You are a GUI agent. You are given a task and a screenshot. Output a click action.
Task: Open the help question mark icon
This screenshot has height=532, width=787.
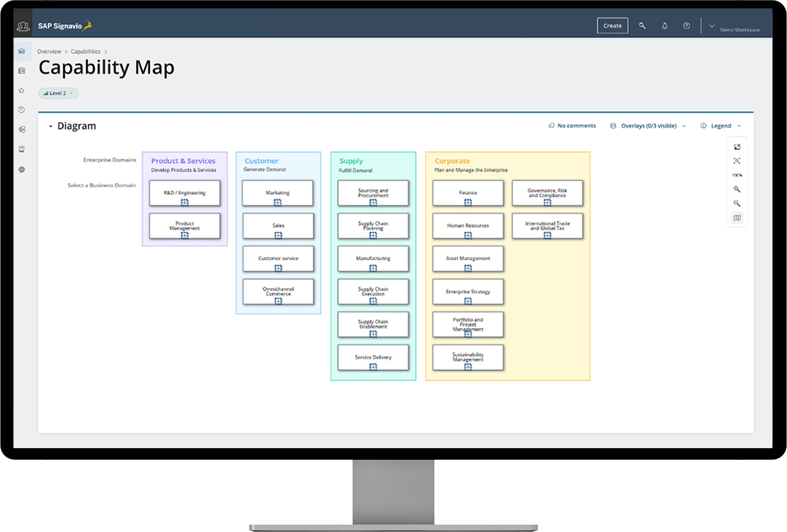pyautogui.click(x=686, y=26)
